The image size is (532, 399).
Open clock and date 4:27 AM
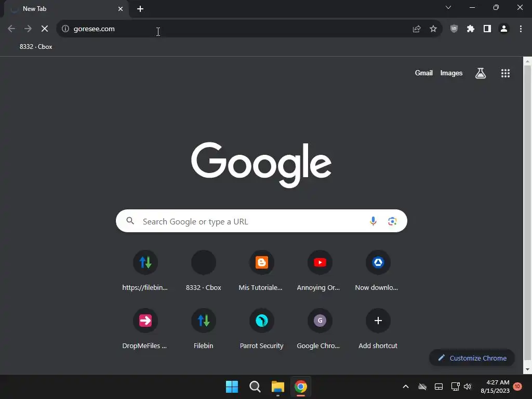495,387
